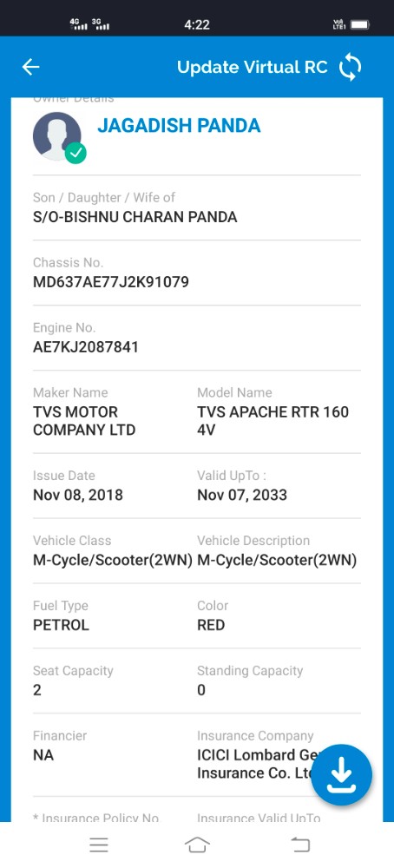Tap the green verified checkmark badge

(x=76, y=153)
